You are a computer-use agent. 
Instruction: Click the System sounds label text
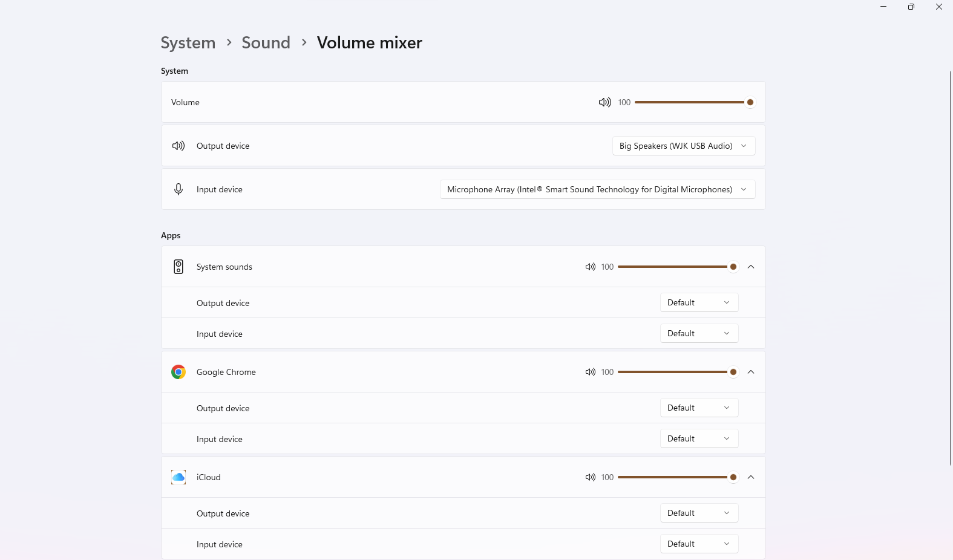224,267
